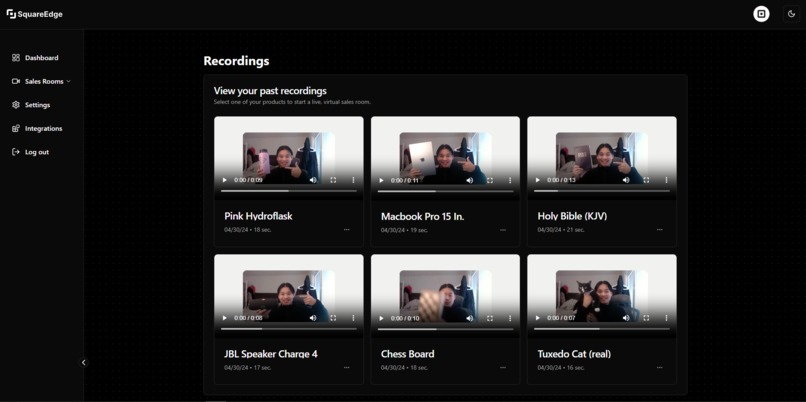
Task: Open the Macbook Pro card ellipsis menu
Action: (503, 230)
